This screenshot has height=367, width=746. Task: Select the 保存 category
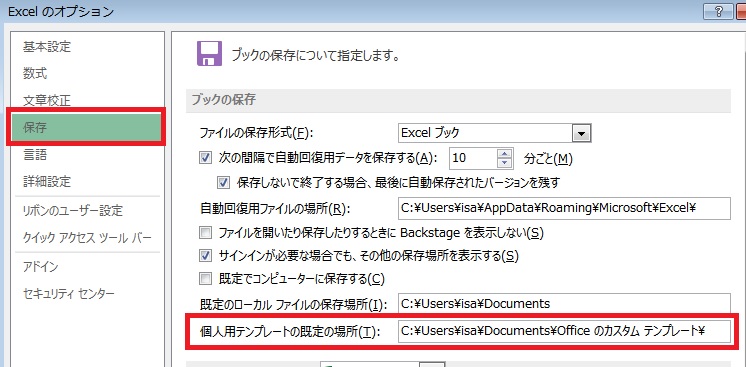coord(86,127)
